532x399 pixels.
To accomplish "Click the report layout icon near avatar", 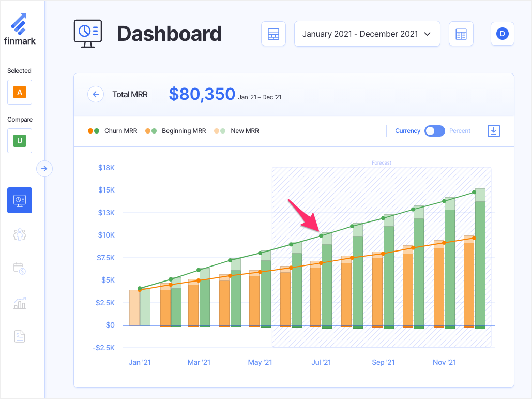I will point(461,34).
